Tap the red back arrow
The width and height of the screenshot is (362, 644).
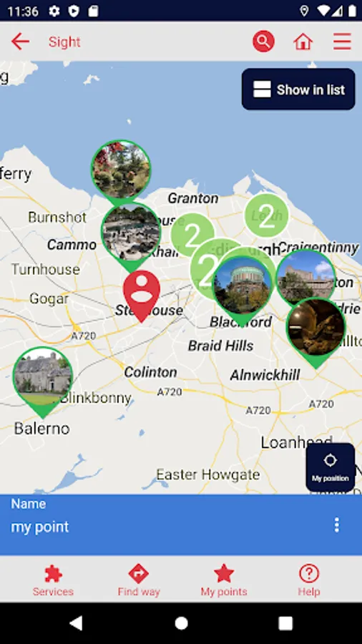coord(20,42)
